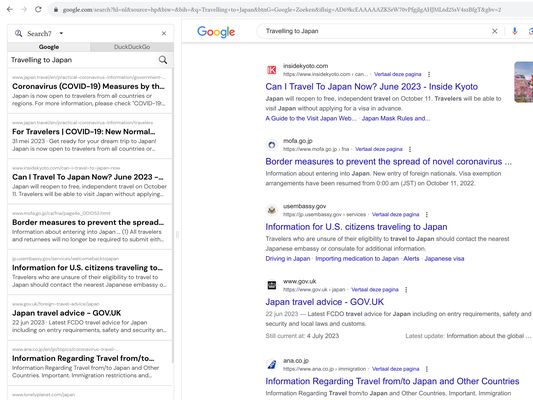Open Importing medication to Japan sitelink
Image resolution: width=533 pixels, height=400 pixels.
coord(357,259)
